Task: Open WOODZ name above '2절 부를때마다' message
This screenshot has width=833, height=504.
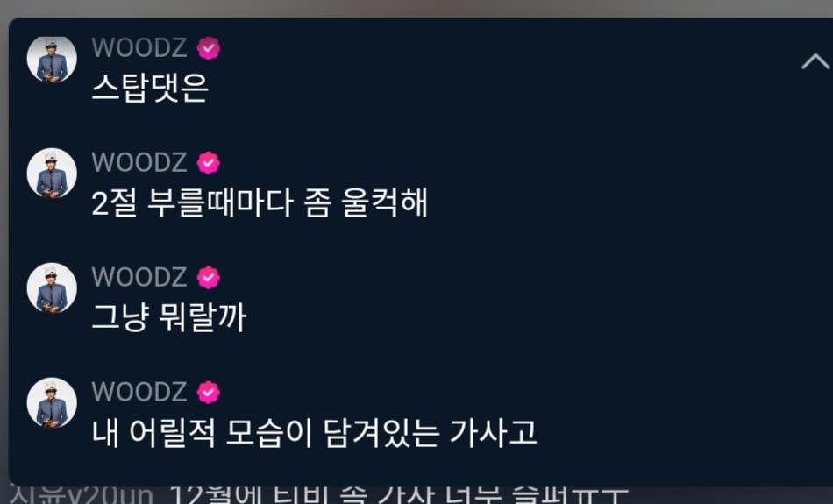Action: click(x=139, y=162)
